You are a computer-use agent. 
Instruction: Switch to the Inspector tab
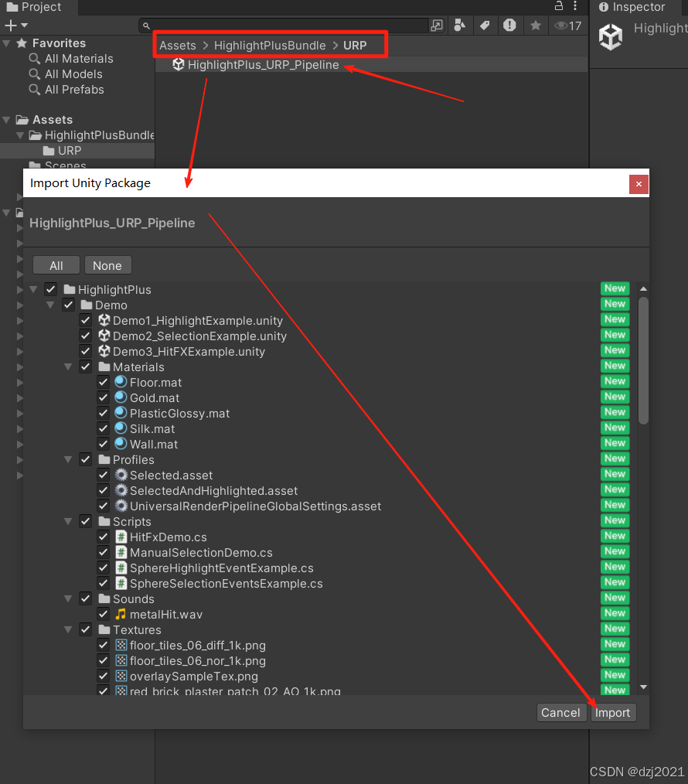[632, 7]
